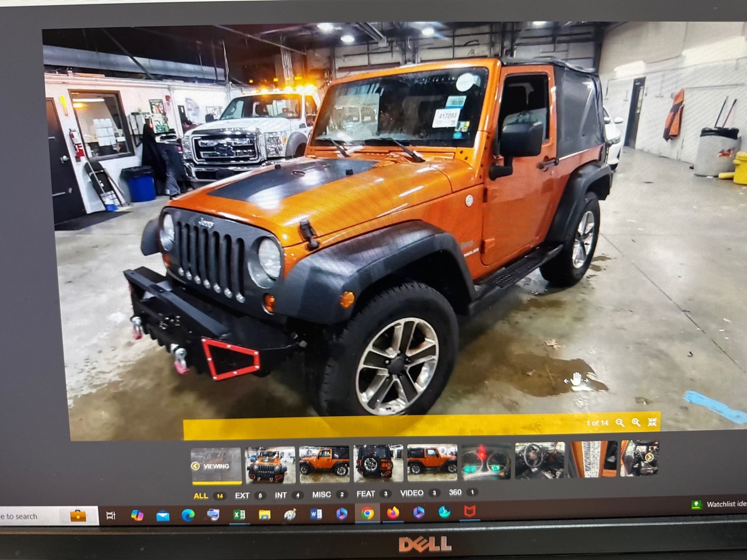Open the 360 view tab

point(462,492)
